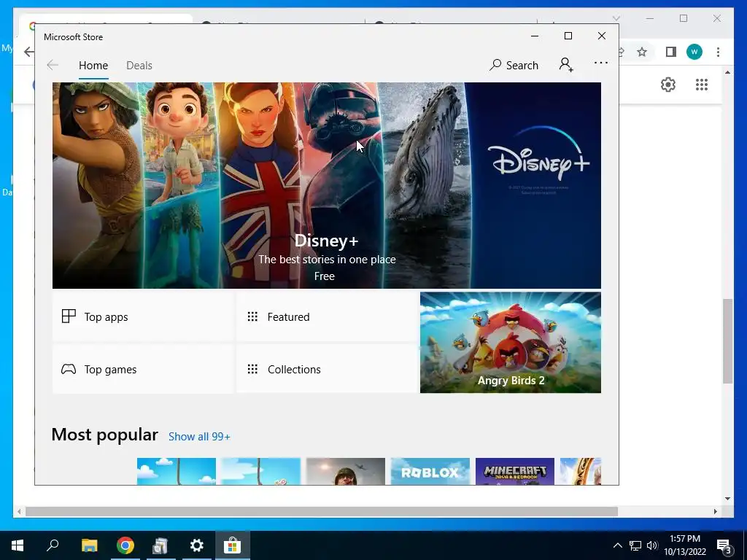Image resolution: width=747 pixels, height=560 pixels.
Task: Toggle Chrome side panel icon
Action: point(671,52)
